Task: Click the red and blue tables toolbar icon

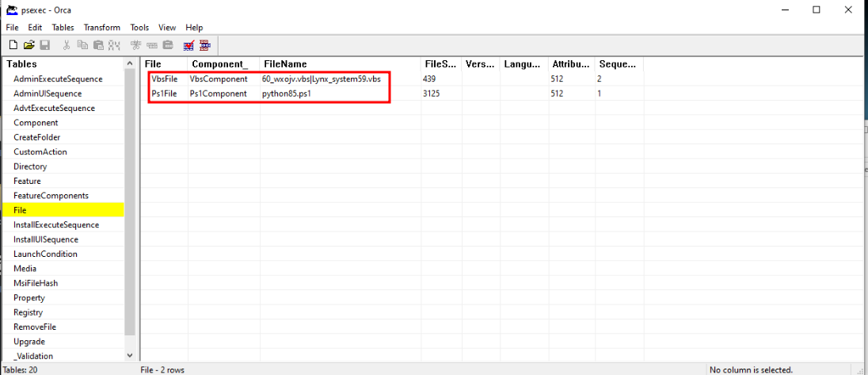Action: 205,45
